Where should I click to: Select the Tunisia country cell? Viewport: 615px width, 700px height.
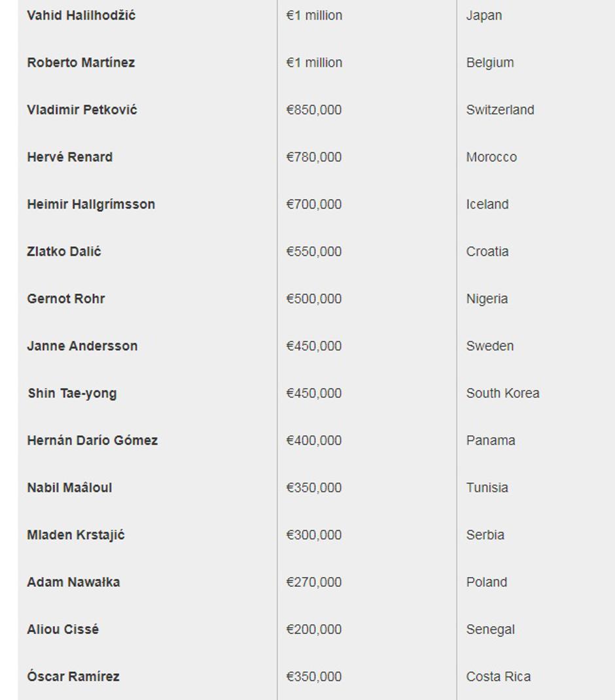click(x=487, y=487)
